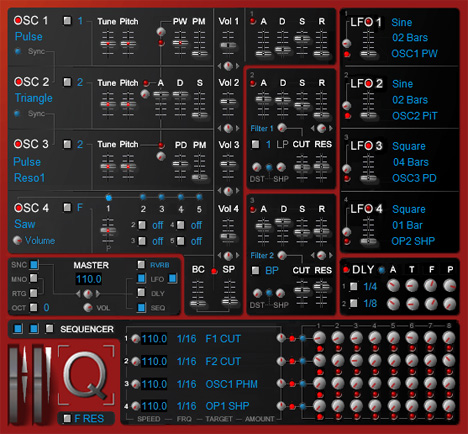Toggle the RVRB reverb checkbox

pos(141,265)
